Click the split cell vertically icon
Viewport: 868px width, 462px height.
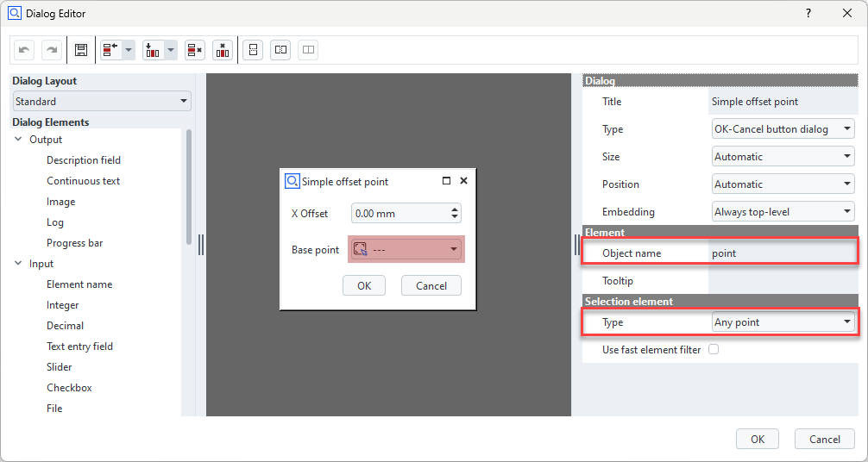click(253, 50)
